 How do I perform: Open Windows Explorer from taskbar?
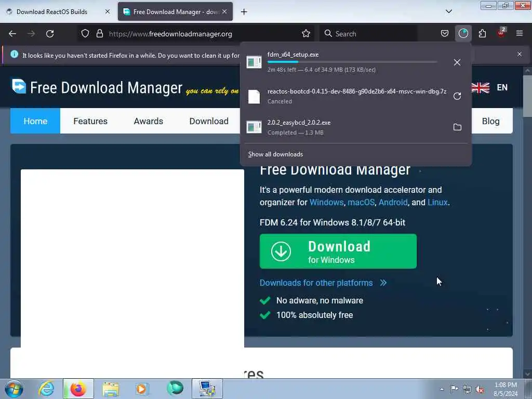(x=111, y=389)
